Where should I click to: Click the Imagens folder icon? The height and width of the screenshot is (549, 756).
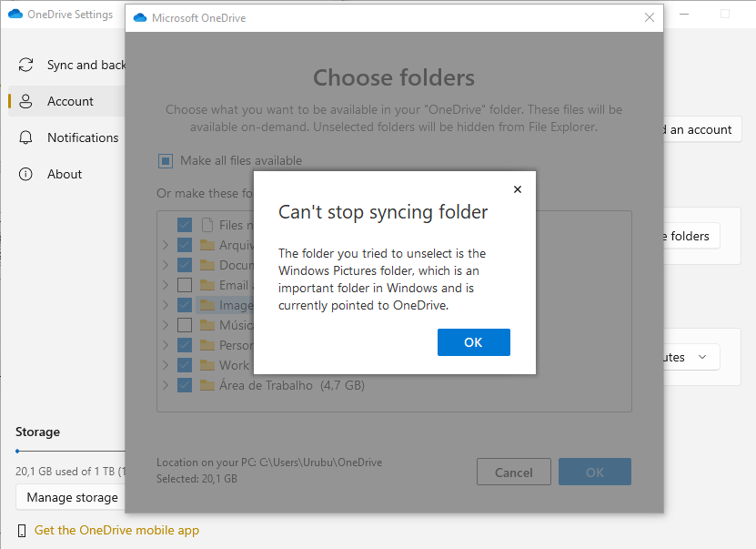coord(207,305)
